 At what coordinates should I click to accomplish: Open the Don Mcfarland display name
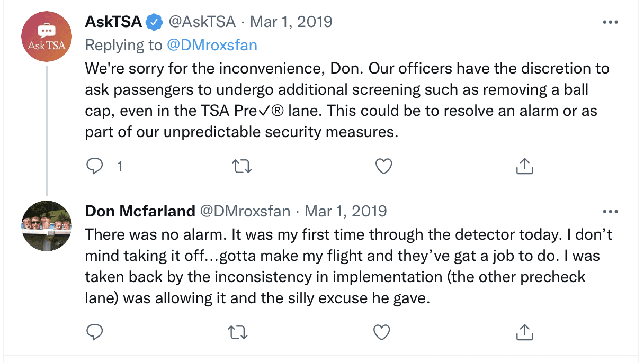click(140, 211)
